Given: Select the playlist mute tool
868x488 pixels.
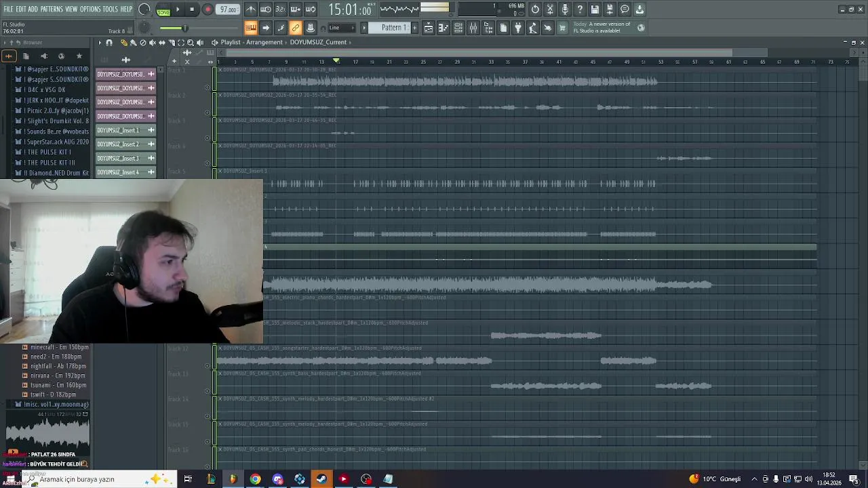Looking at the screenshot, I should click(x=153, y=43).
